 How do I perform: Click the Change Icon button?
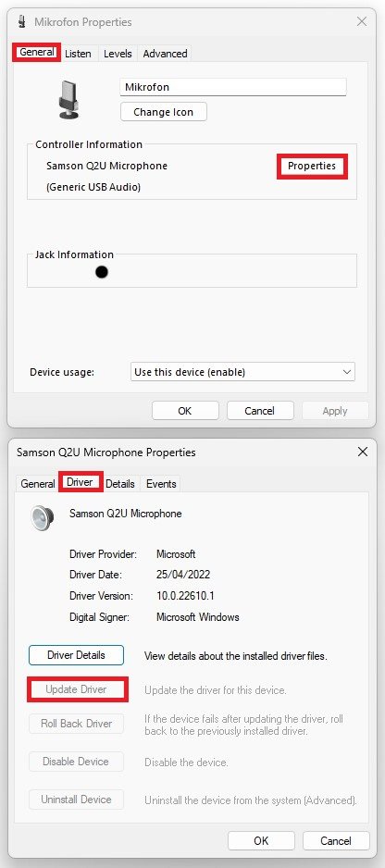(164, 112)
